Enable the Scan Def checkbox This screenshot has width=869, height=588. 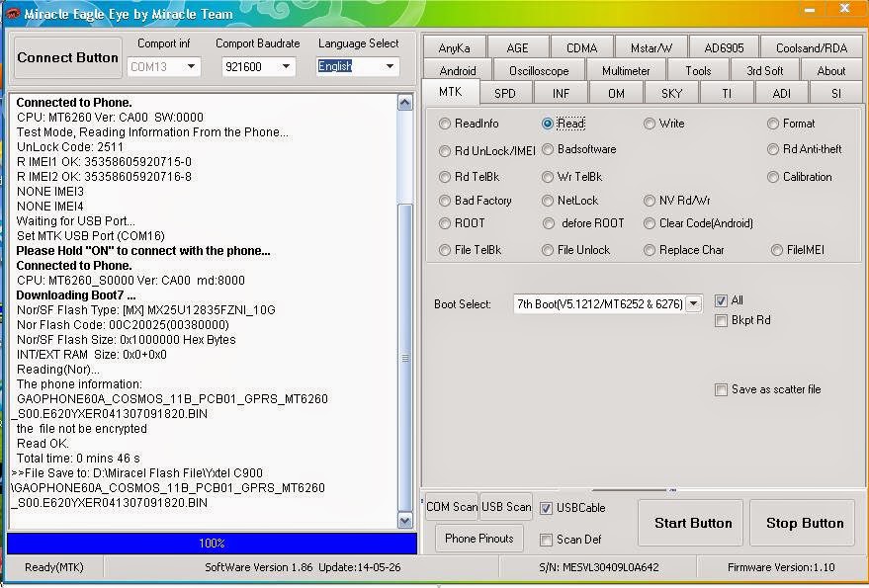pyautogui.click(x=546, y=540)
